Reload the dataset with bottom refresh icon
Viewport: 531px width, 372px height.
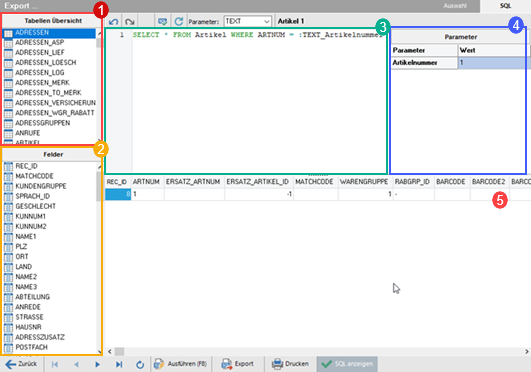click(140, 365)
